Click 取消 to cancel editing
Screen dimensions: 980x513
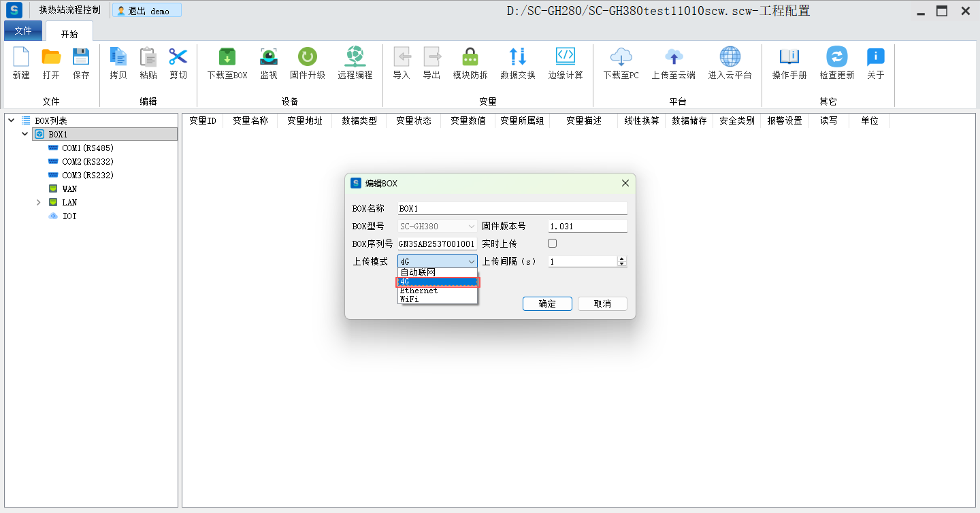click(x=602, y=304)
